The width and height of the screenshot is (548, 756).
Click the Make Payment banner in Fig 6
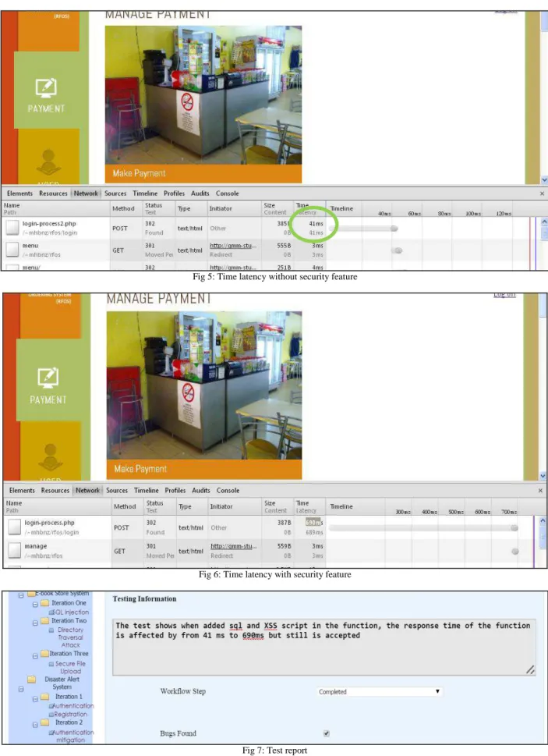tap(204, 469)
